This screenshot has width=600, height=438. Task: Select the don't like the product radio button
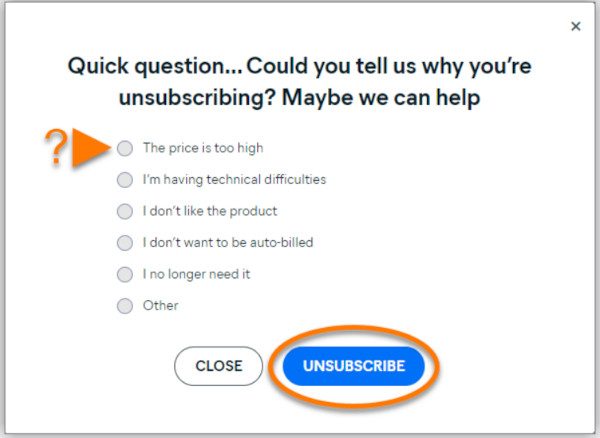click(x=125, y=211)
